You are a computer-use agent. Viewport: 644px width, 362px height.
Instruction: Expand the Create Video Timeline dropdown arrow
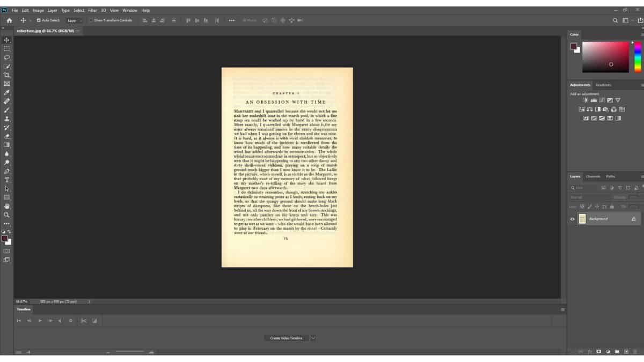[x=313, y=338]
